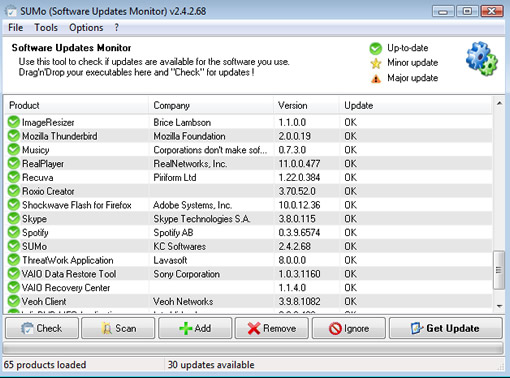
Task: Click the Minor update star icon
Action: 376,63
